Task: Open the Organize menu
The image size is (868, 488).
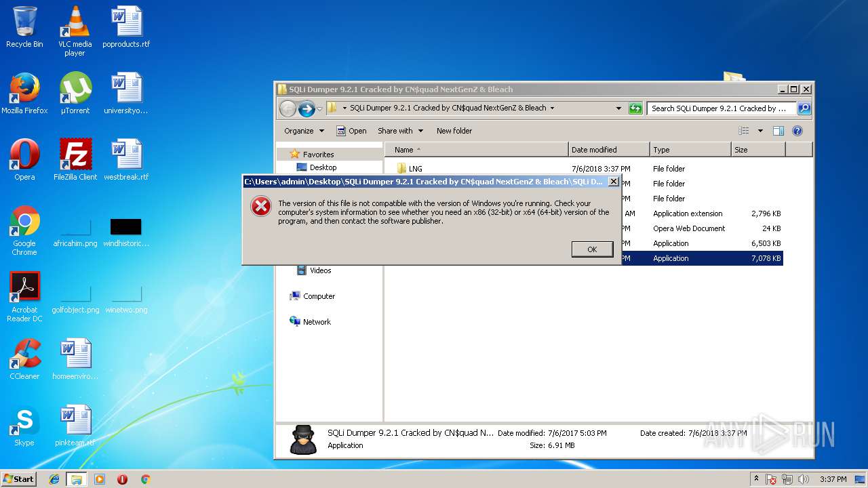Action: [x=304, y=131]
